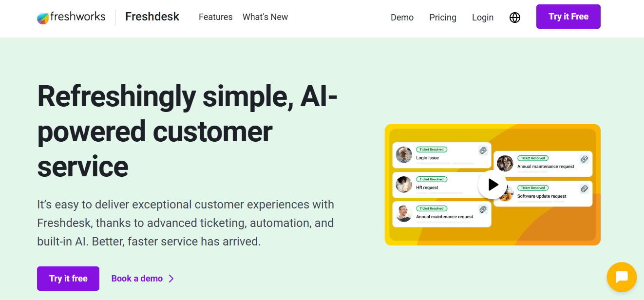Image resolution: width=644 pixels, height=300 pixels.
Task: Click the avatar on the HR request ticket
Action: tap(404, 184)
